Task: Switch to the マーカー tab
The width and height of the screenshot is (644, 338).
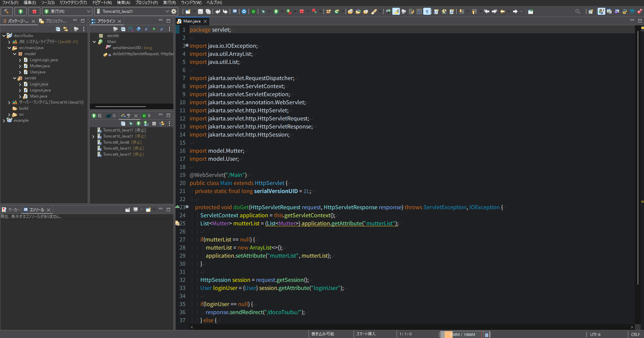Action: point(11,210)
